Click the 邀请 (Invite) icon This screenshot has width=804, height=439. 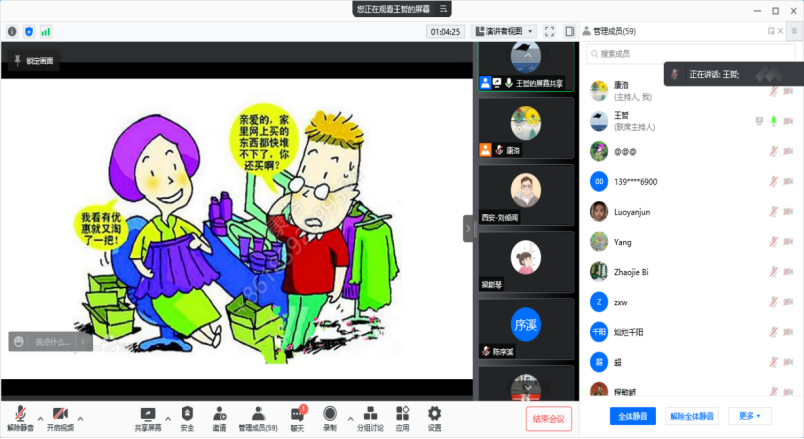pos(218,416)
